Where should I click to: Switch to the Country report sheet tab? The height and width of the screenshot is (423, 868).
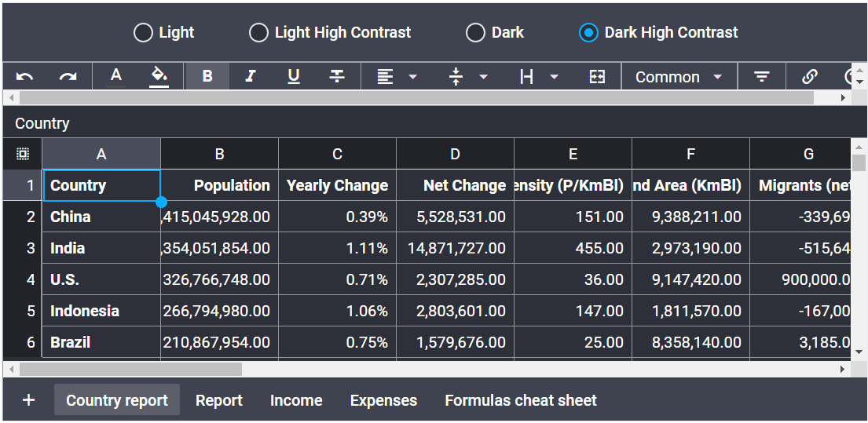(x=117, y=399)
